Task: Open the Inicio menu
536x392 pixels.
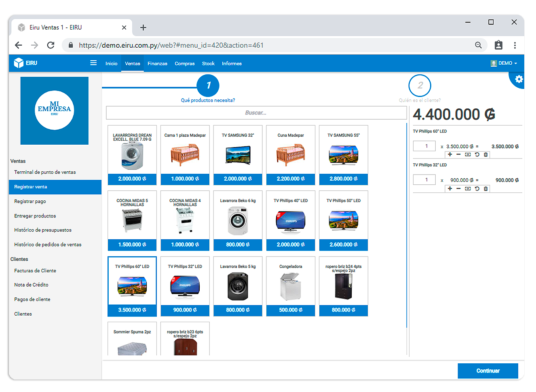Action: pos(111,63)
